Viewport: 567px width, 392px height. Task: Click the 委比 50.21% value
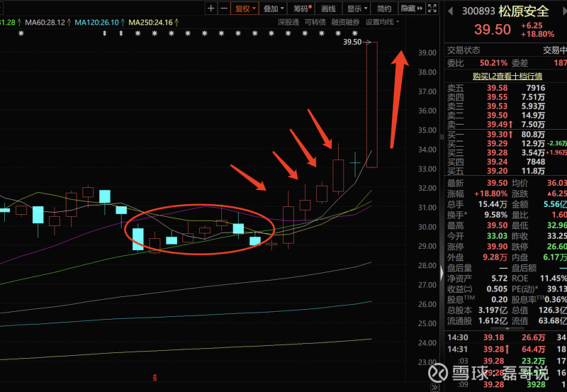(x=493, y=63)
